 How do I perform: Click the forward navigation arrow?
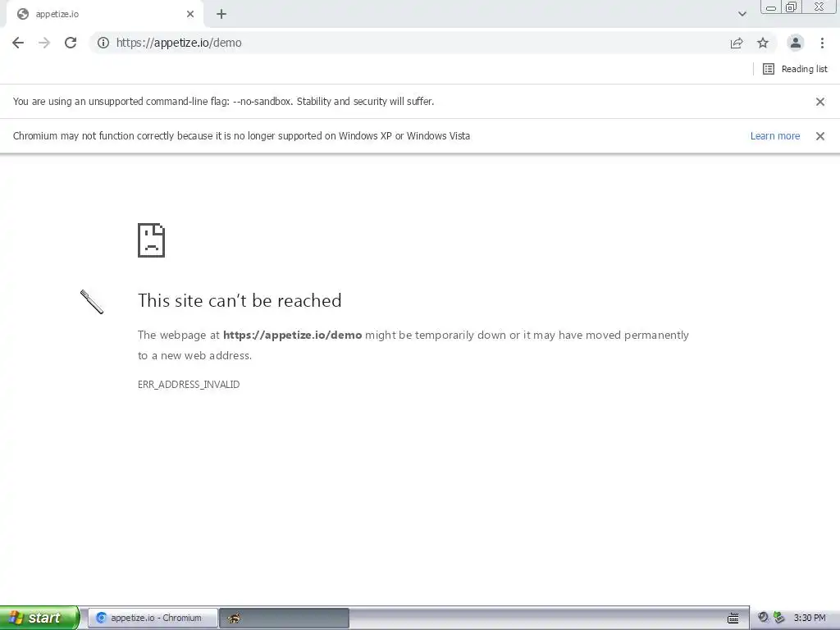tap(44, 43)
